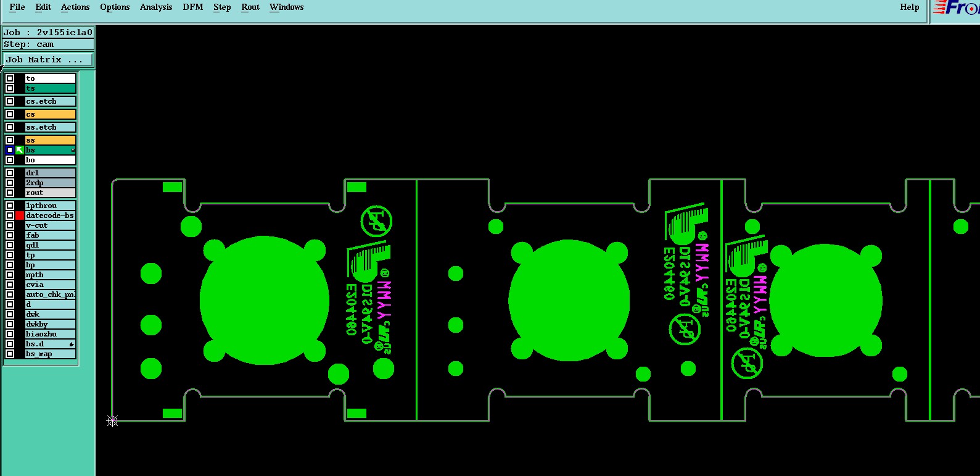Select the 'cs.etch' layer name
980x476 pixels.
point(51,101)
